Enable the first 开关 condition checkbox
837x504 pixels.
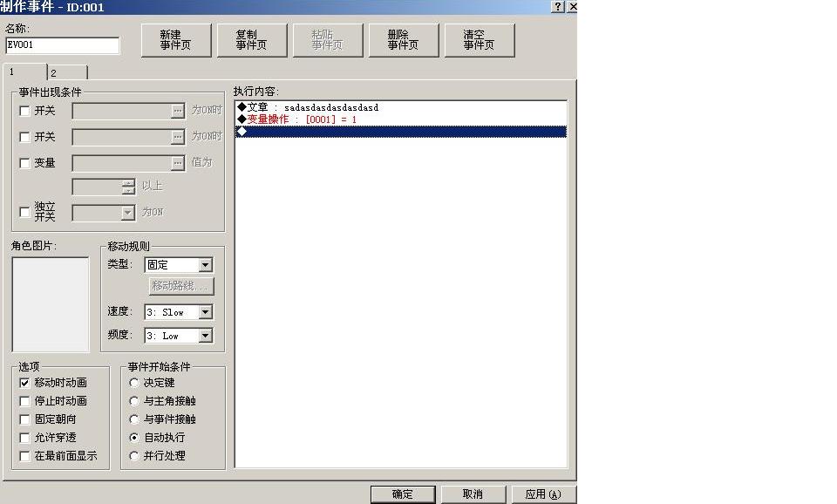point(24,111)
